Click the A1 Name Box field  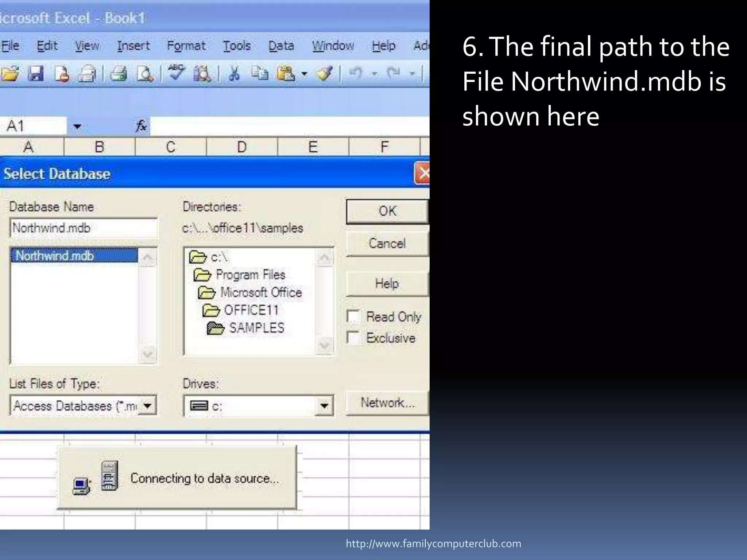pyautogui.click(x=34, y=126)
